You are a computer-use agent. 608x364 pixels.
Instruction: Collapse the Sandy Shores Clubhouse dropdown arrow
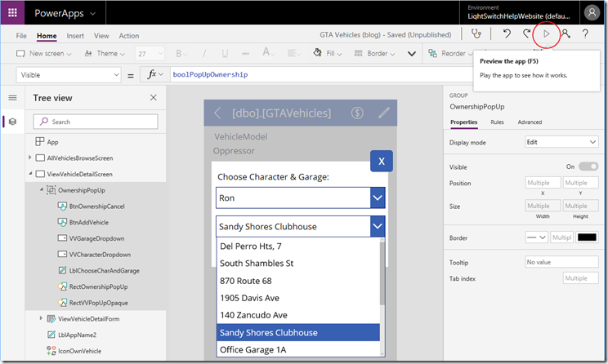(x=378, y=226)
